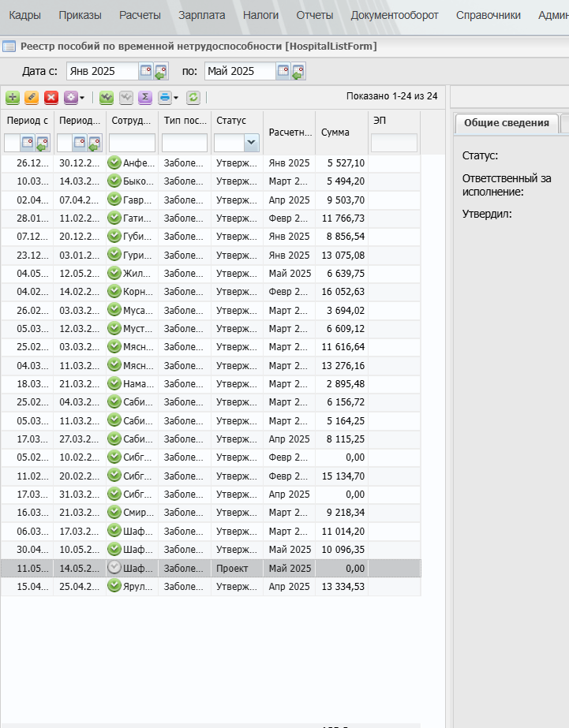Open the Расчеты menu
Image resolution: width=569 pixels, height=728 pixels.
(140, 15)
